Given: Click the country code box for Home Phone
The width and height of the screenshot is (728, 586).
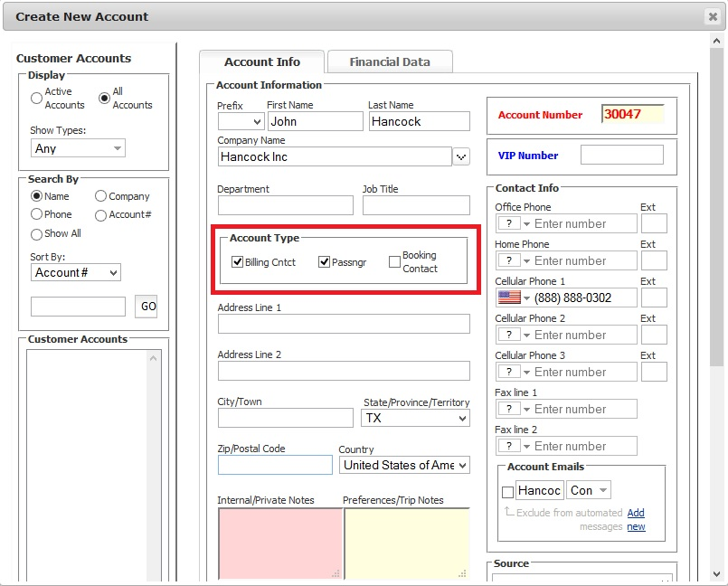Looking at the screenshot, I should (x=509, y=260).
